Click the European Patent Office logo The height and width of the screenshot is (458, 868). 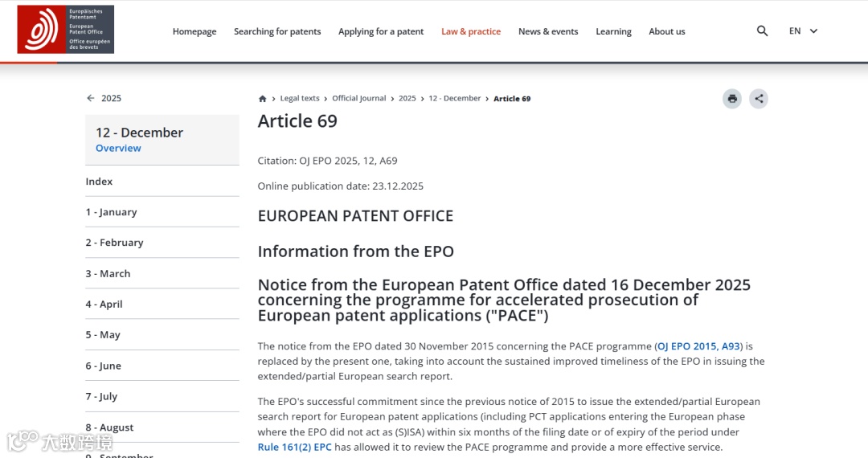point(65,29)
